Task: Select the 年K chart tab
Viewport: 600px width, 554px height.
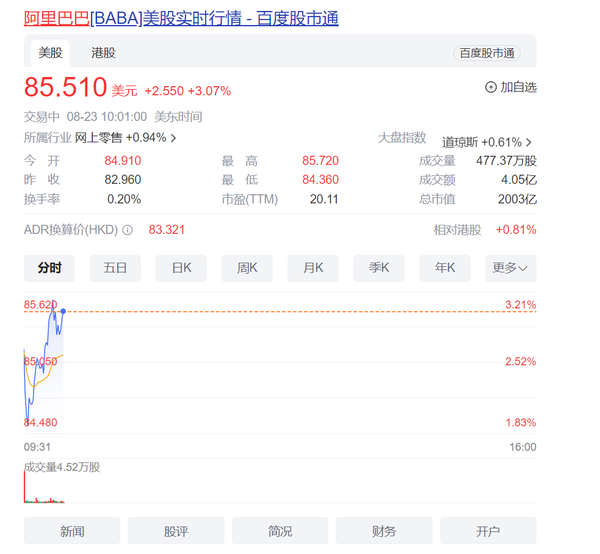Action: pos(445,268)
